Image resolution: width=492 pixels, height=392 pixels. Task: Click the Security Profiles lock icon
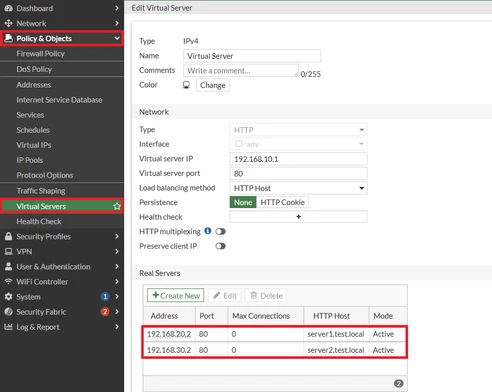pyautogui.click(x=9, y=236)
